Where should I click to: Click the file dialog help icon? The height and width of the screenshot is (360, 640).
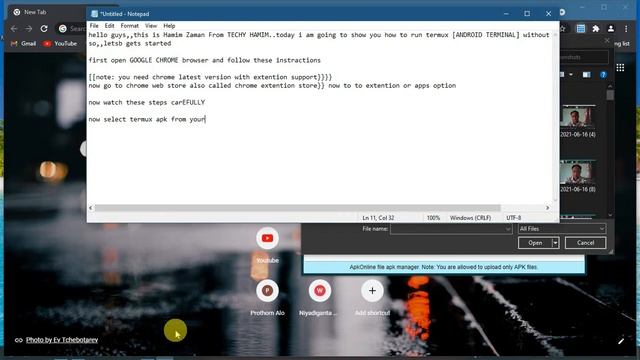click(603, 75)
